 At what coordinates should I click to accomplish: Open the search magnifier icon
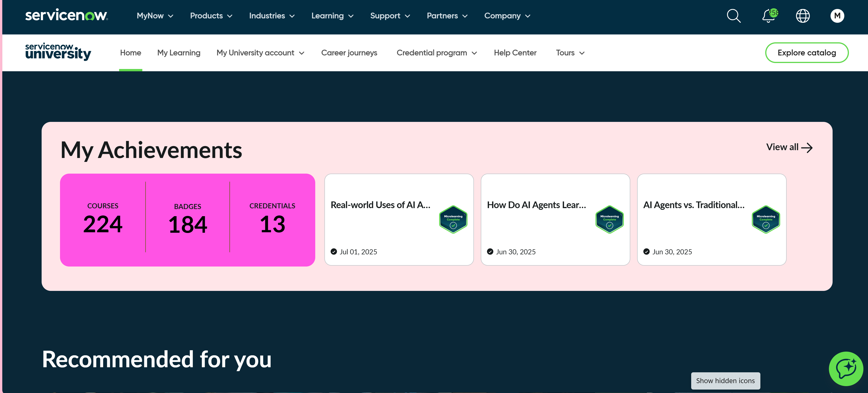[733, 16]
